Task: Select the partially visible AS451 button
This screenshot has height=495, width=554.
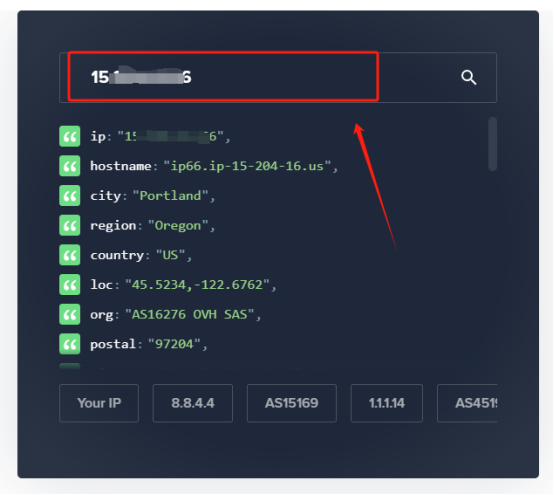Action: coord(467,403)
